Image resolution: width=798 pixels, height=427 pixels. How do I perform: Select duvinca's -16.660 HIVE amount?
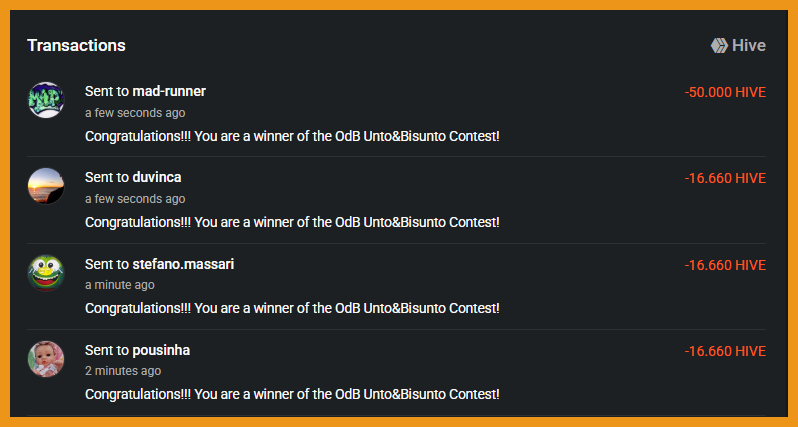click(x=725, y=178)
